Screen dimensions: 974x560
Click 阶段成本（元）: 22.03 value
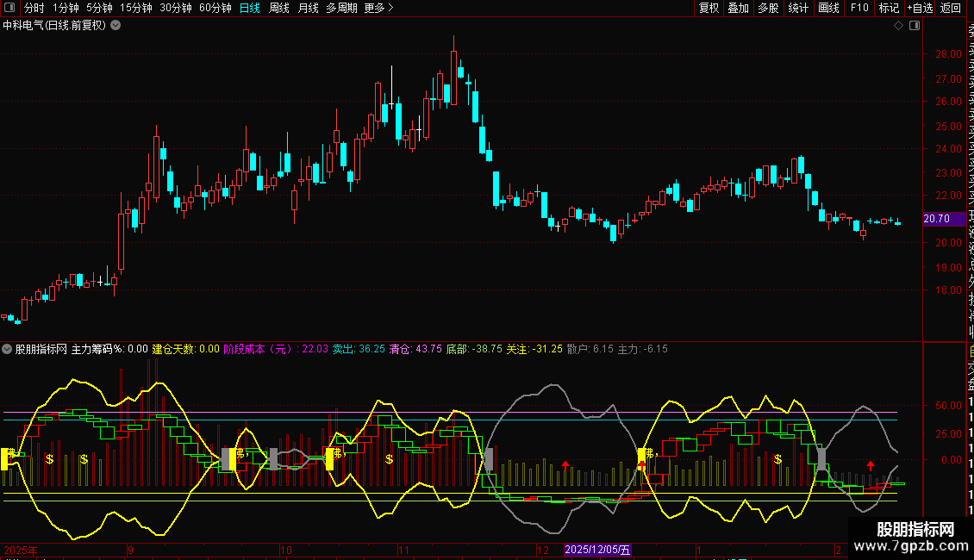pyautogui.click(x=276, y=349)
